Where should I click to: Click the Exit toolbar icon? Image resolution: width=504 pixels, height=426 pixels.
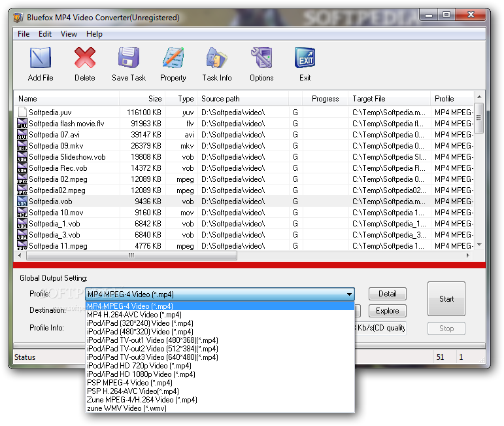pos(305,58)
